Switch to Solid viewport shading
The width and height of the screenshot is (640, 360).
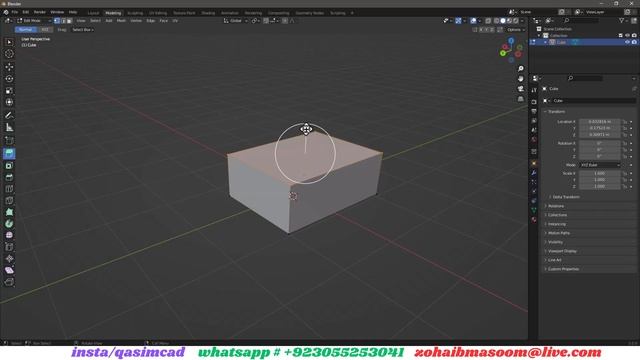coord(503,20)
